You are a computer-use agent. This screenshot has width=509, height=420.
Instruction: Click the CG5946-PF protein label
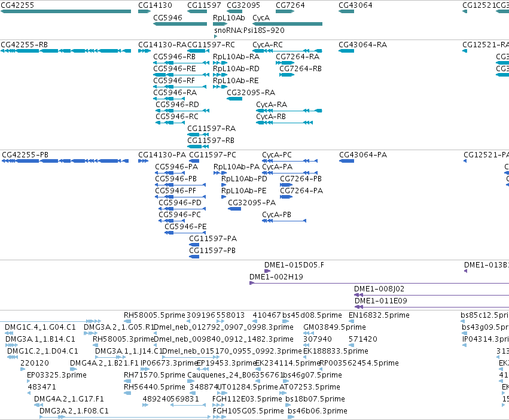[176, 191]
